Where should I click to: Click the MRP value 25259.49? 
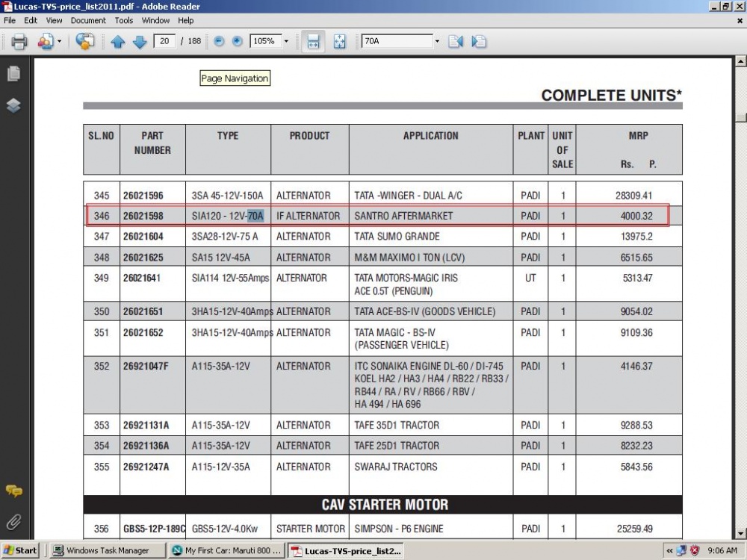634,529
